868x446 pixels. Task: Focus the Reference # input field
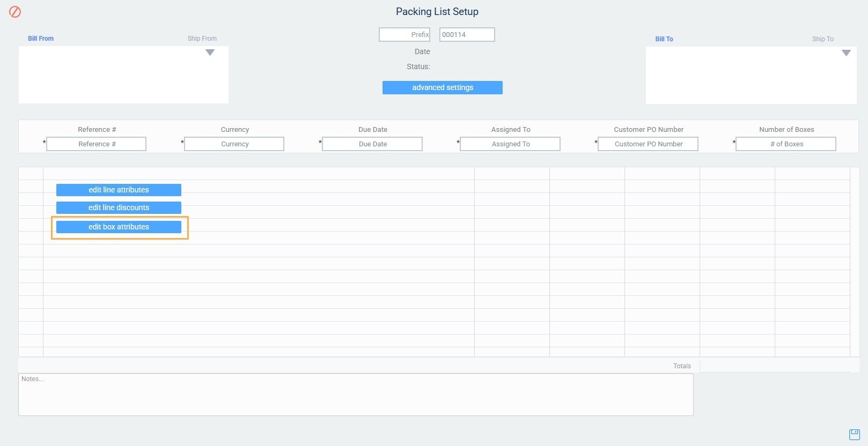coord(97,144)
